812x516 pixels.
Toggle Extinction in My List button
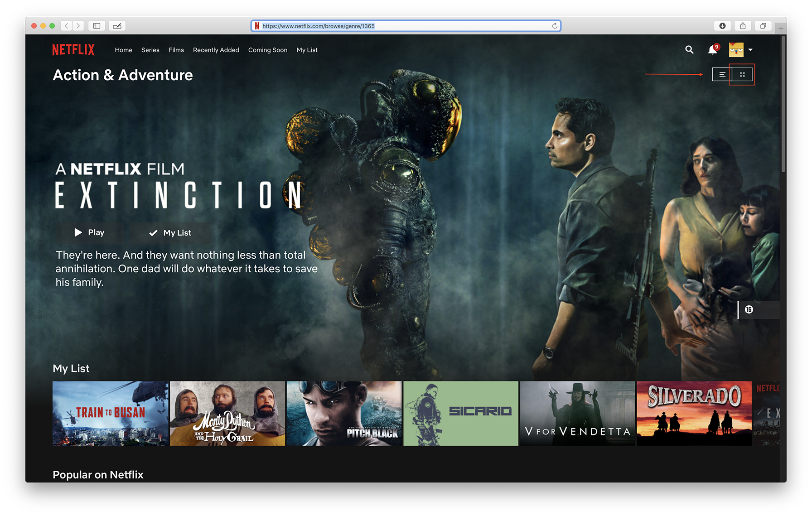point(170,233)
